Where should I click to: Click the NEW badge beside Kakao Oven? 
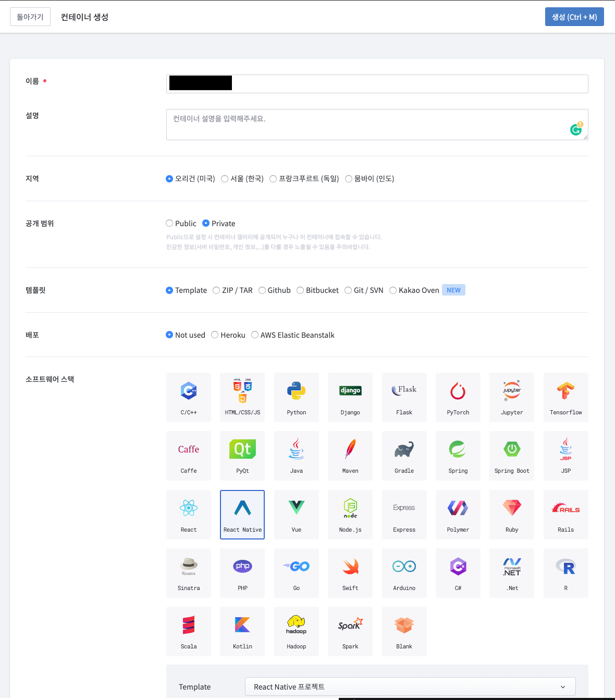point(453,290)
